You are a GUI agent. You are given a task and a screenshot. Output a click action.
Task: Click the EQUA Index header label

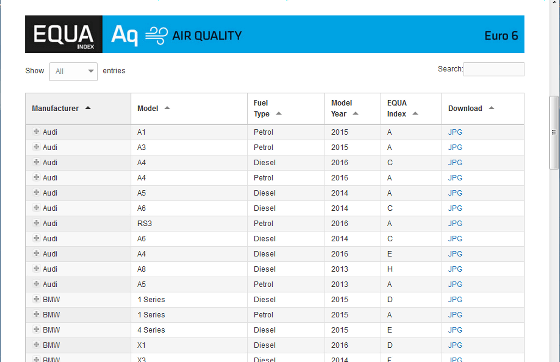coord(397,109)
